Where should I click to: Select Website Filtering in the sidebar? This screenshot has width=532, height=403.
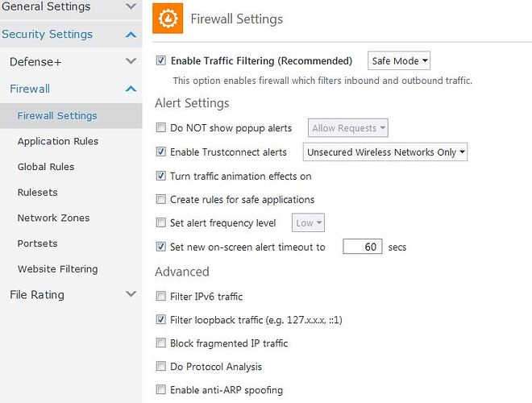click(58, 269)
